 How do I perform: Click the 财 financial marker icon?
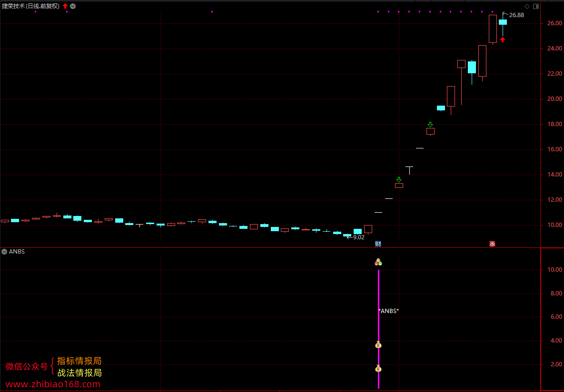click(x=378, y=244)
